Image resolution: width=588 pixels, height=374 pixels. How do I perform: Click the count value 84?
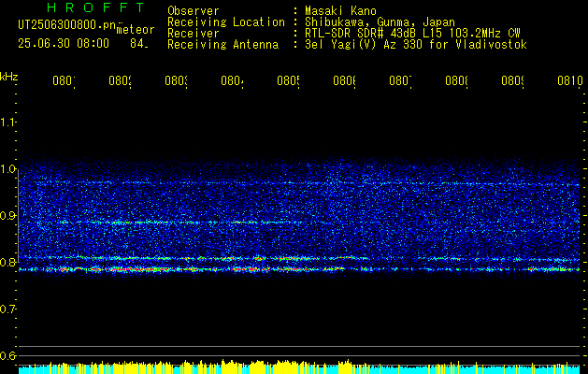pyautogui.click(x=139, y=44)
